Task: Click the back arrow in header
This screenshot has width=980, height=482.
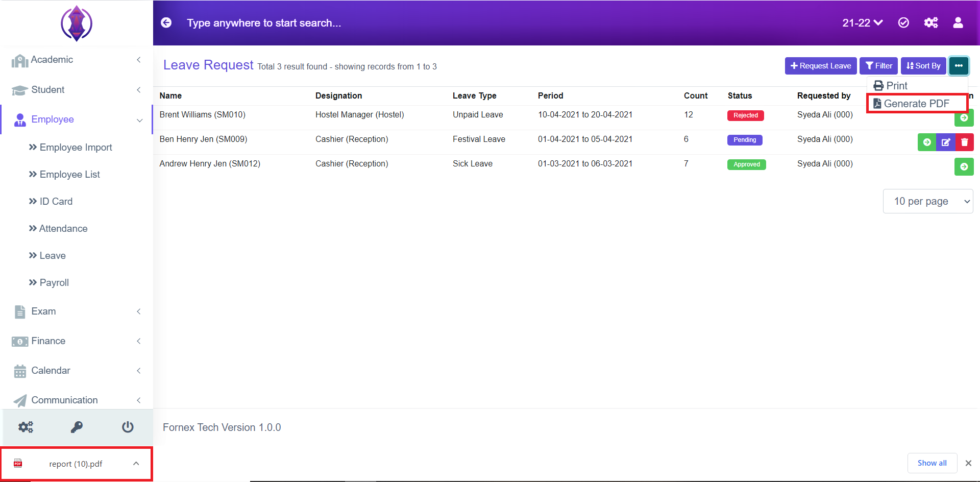Action: click(x=166, y=22)
